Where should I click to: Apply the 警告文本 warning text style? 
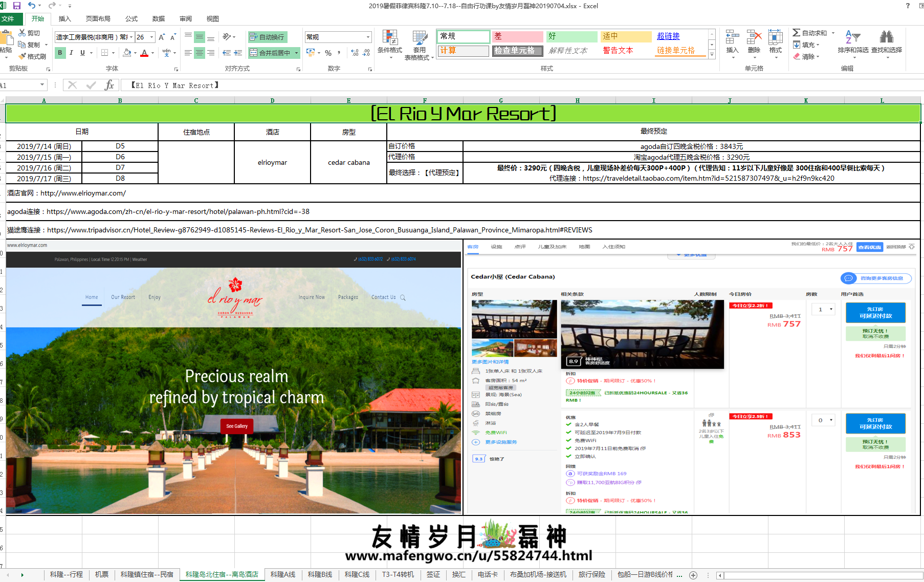point(626,51)
